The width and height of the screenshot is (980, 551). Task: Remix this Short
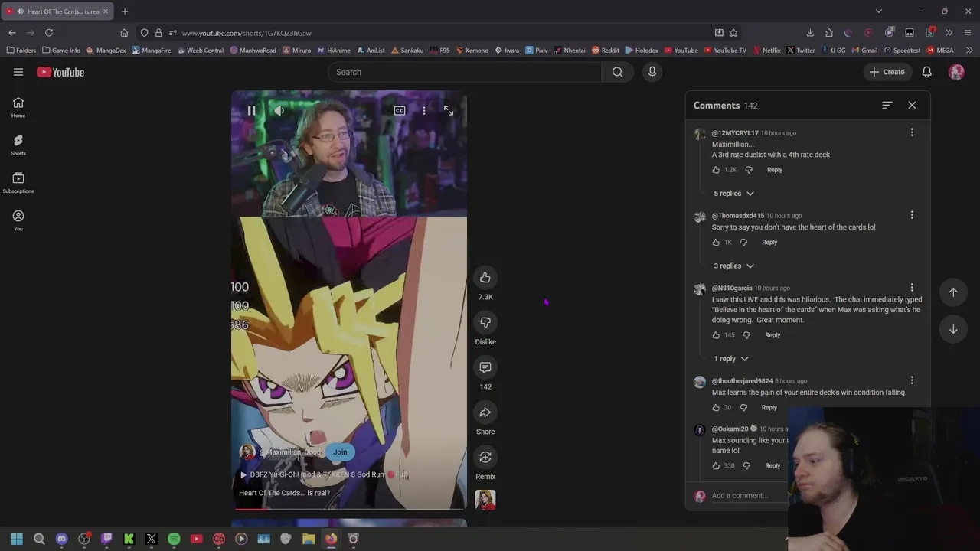485,458
